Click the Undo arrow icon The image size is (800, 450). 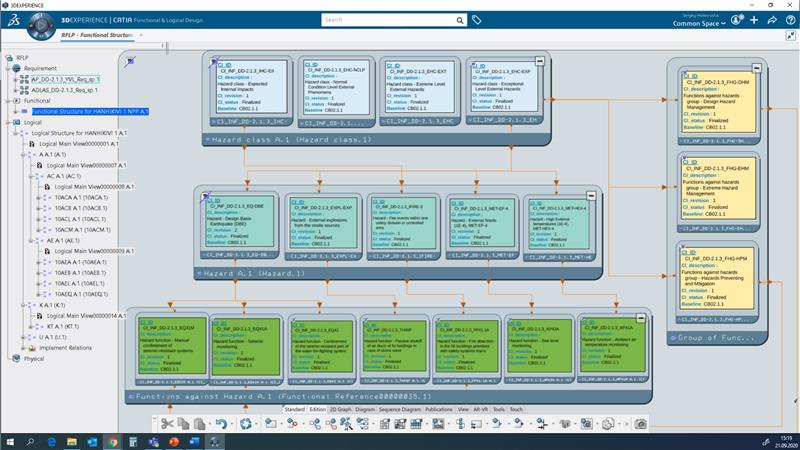click(221, 423)
